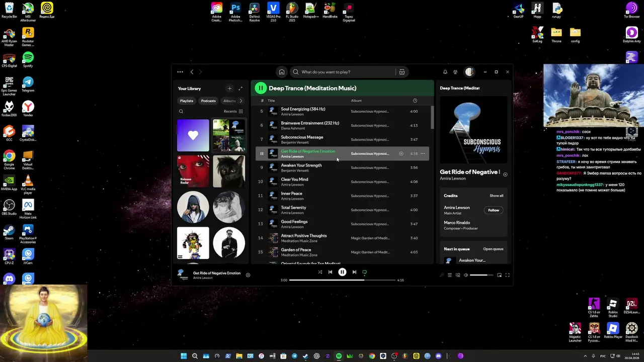Skip to next track

(354, 272)
